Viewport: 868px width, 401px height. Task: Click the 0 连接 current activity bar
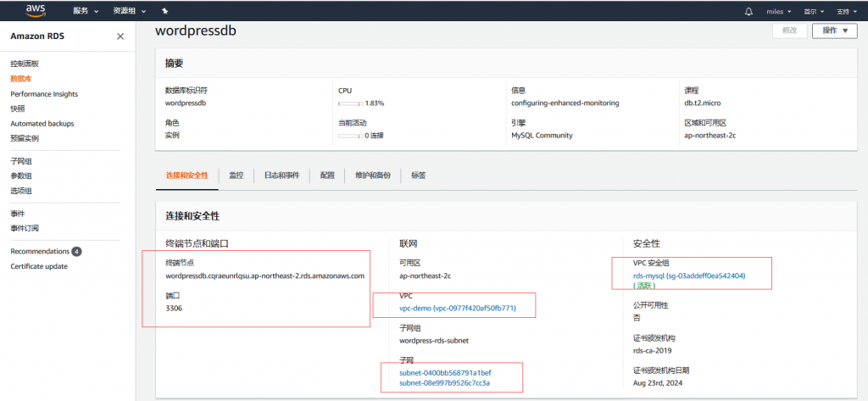click(351, 136)
